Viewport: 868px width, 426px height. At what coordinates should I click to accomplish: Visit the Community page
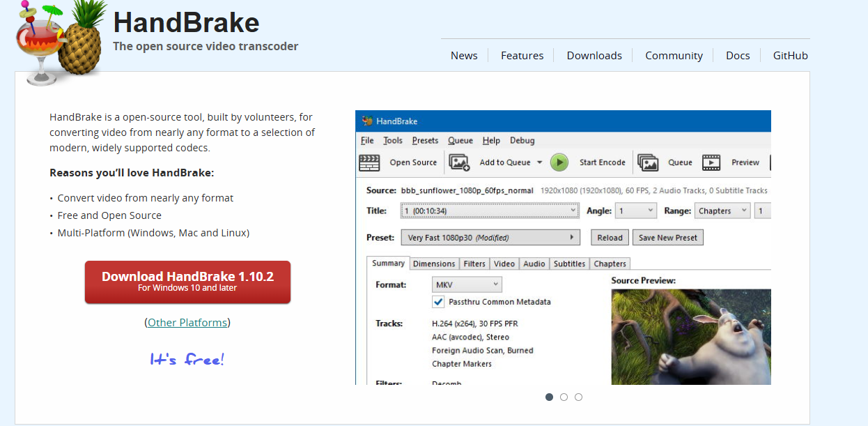coord(674,56)
